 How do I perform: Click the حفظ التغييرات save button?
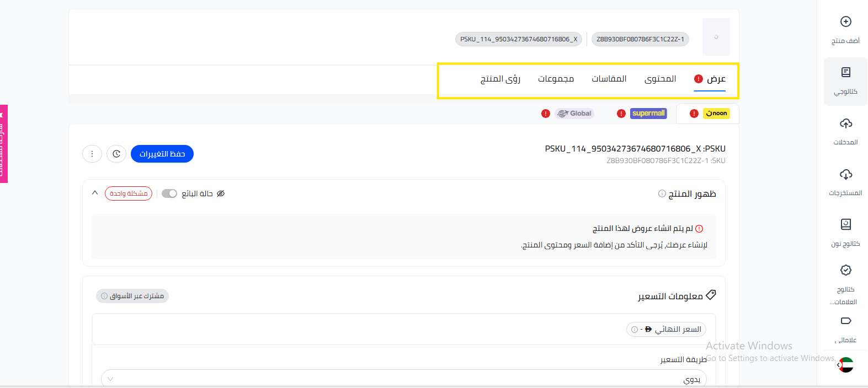tap(162, 154)
